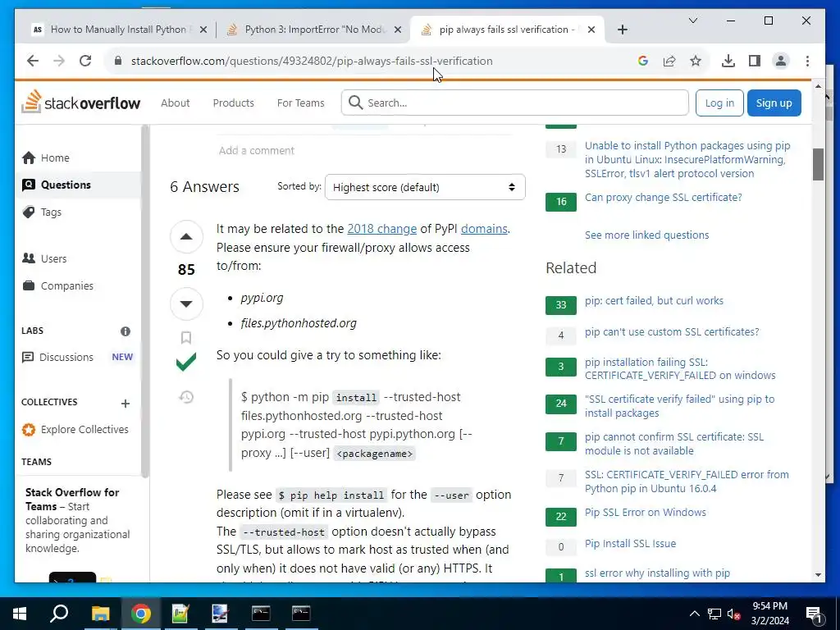Open 'pip: cert failed, but curl works'

pyautogui.click(x=654, y=300)
